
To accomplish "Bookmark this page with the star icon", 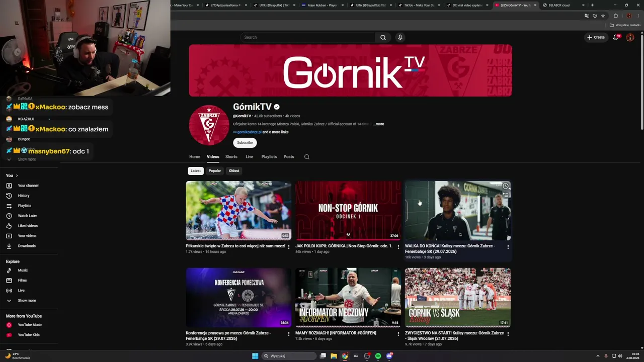I will click(x=603, y=16).
